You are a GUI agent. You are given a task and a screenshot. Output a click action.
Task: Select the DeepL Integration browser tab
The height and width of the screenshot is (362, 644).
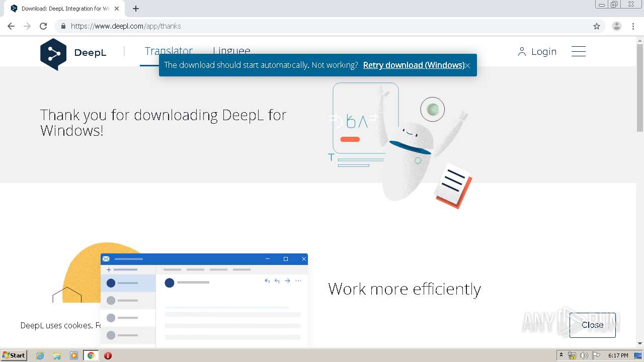pyautogui.click(x=64, y=9)
